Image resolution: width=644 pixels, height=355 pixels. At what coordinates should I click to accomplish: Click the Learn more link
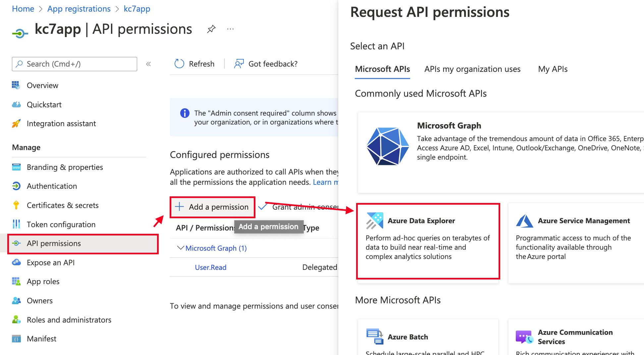[x=326, y=182]
